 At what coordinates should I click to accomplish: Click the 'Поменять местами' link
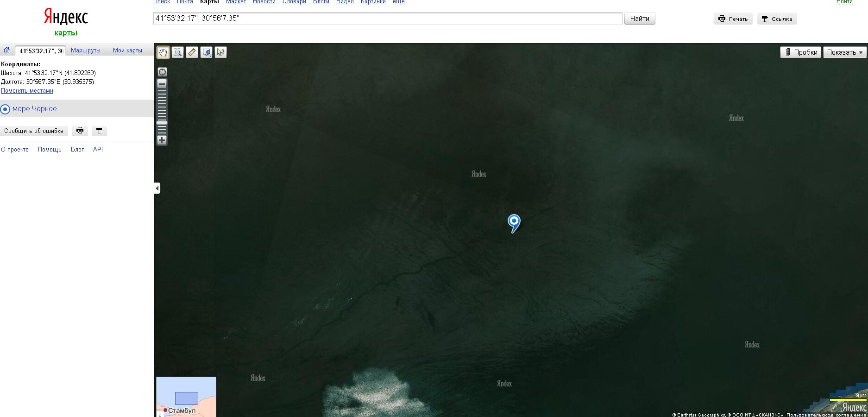click(x=27, y=91)
